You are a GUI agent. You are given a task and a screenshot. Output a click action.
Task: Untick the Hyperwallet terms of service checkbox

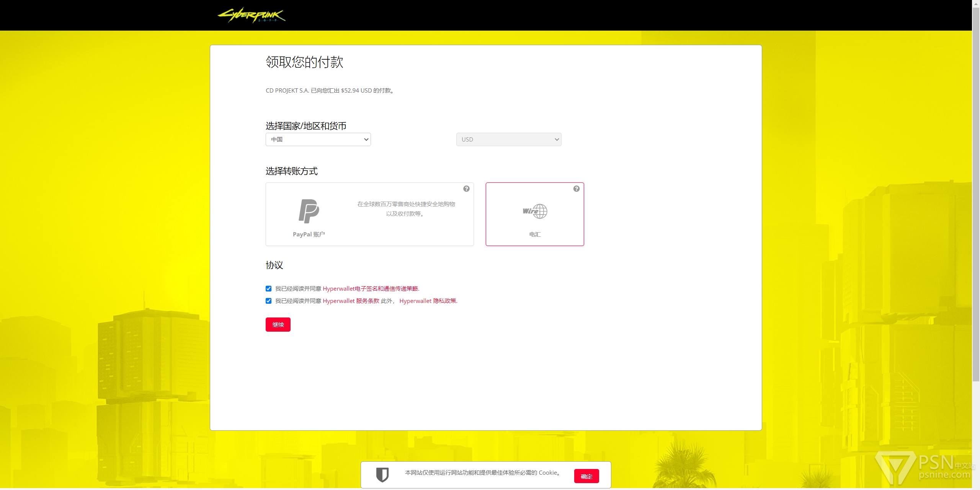tap(269, 301)
